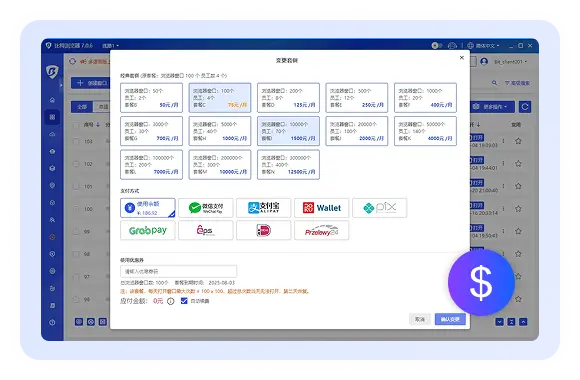The height and width of the screenshot is (380, 580).
Task: Check the row 102 checkbox
Action: click(x=76, y=164)
